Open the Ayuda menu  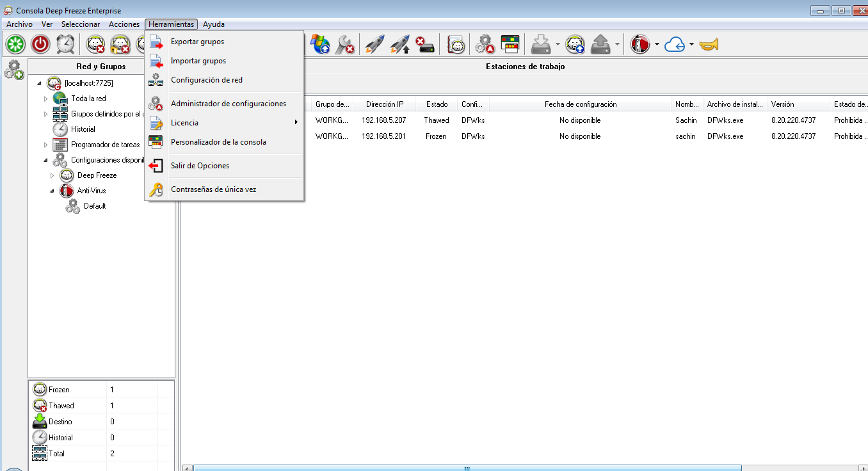click(x=214, y=24)
